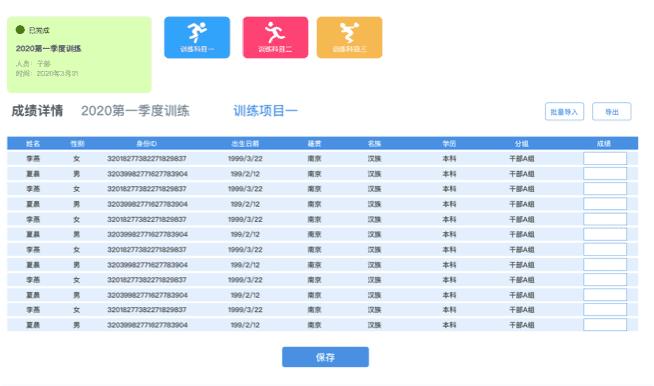Click the 性别 column header
Viewport: 654px width, 386px height.
click(77, 144)
